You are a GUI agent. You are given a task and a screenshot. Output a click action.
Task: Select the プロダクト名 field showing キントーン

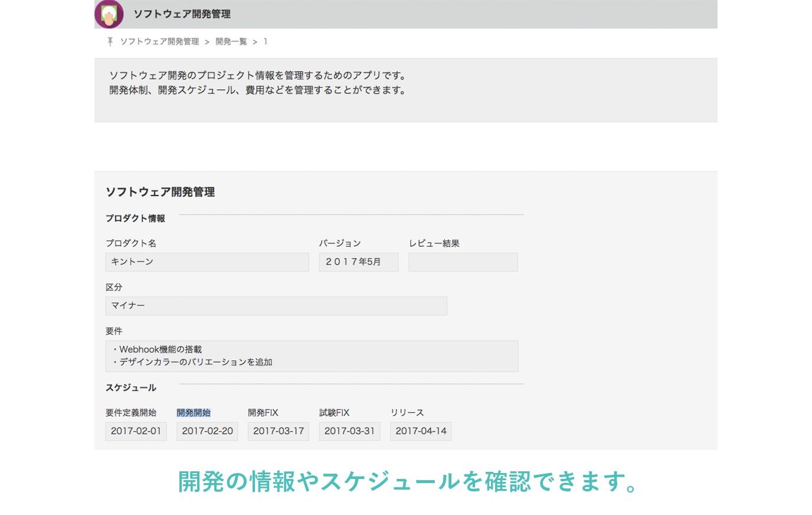(x=207, y=262)
